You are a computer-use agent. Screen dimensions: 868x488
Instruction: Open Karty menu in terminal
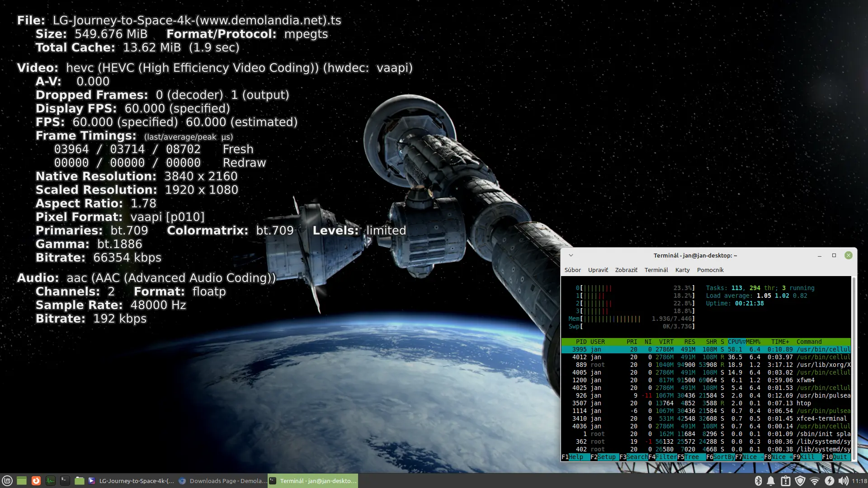click(682, 270)
